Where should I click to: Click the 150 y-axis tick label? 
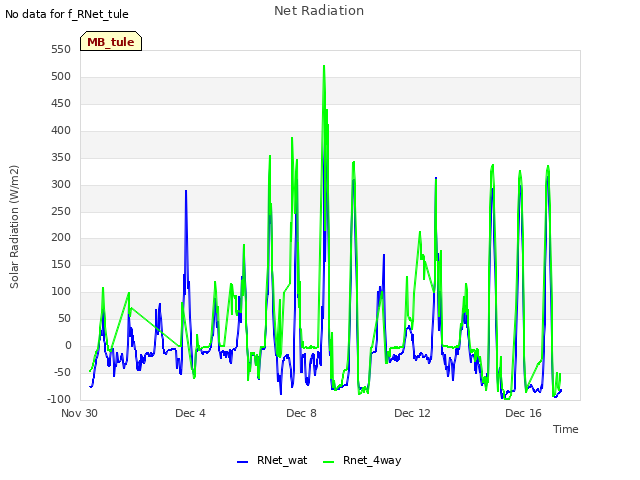pyautogui.click(x=61, y=264)
